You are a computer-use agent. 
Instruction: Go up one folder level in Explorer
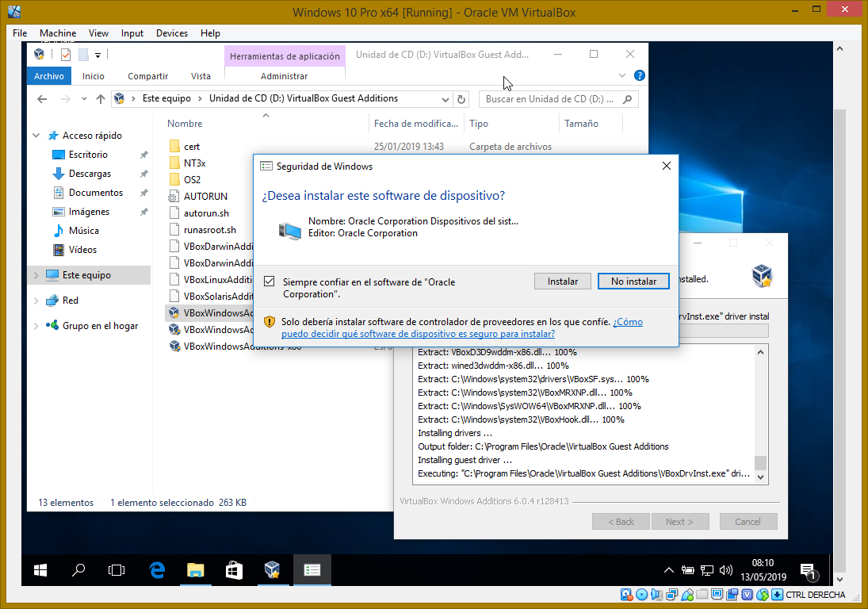click(x=100, y=99)
